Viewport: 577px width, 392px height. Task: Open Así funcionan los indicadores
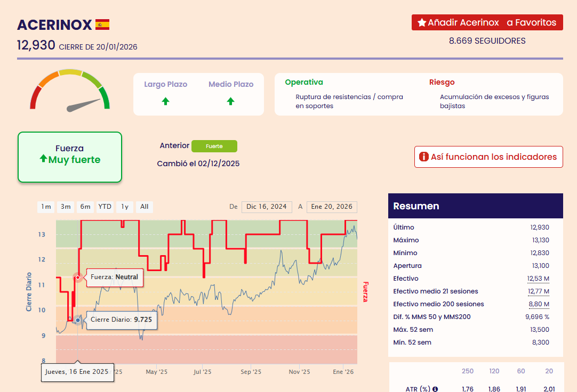(x=488, y=157)
